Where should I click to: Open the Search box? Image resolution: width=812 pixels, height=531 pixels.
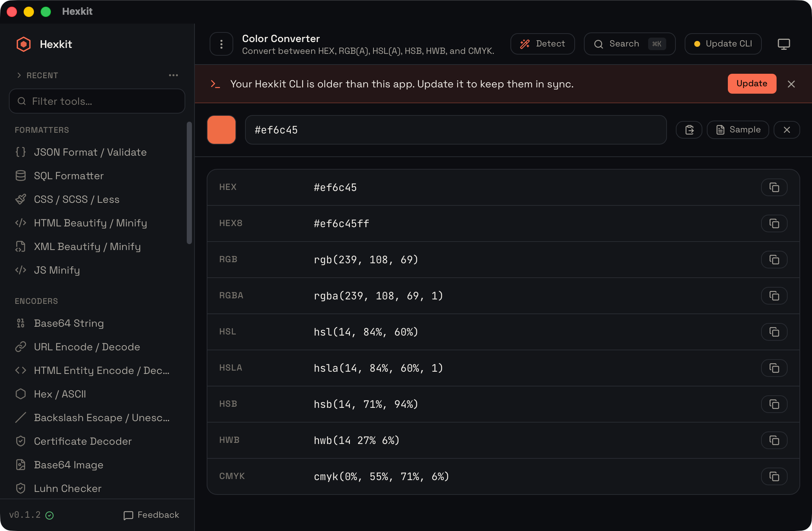click(630, 44)
